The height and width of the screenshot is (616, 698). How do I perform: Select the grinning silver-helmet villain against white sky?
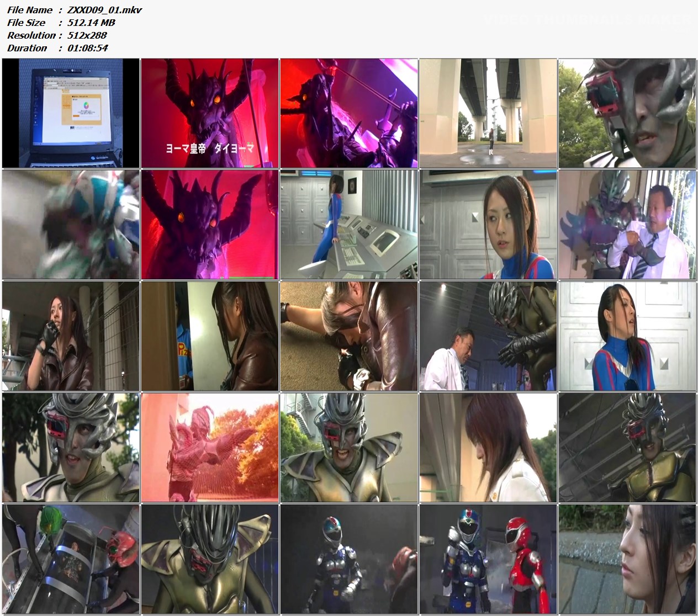(71, 448)
